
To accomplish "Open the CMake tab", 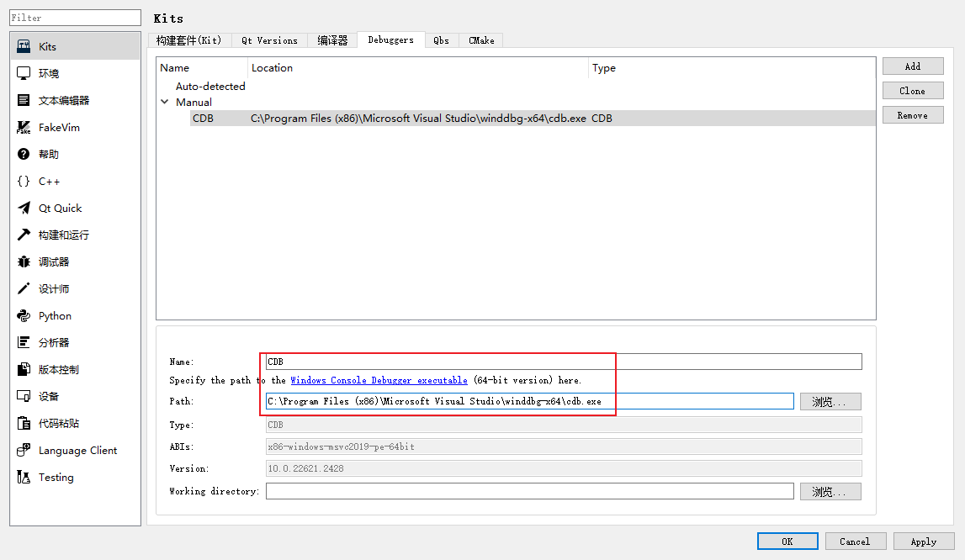I will [480, 40].
